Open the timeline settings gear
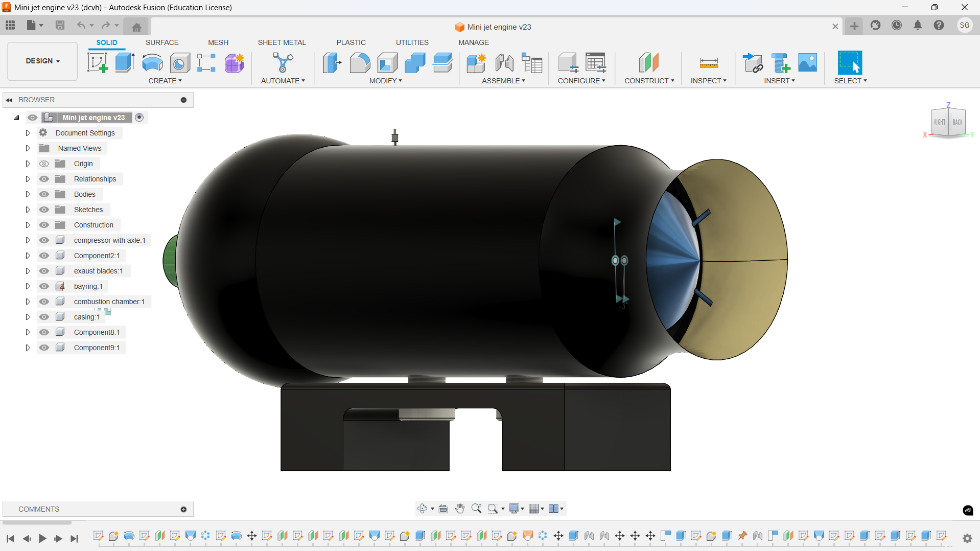This screenshot has height=551, width=980. tap(967, 538)
